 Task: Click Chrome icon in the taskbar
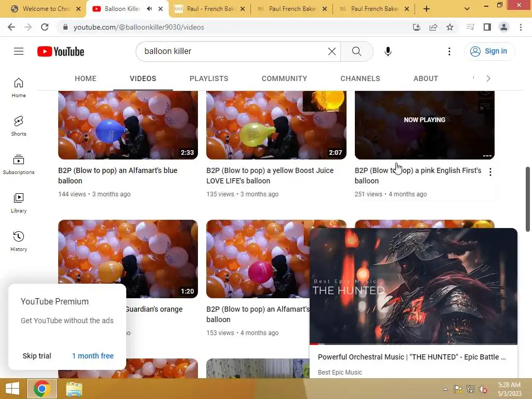(x=42, y=389)
